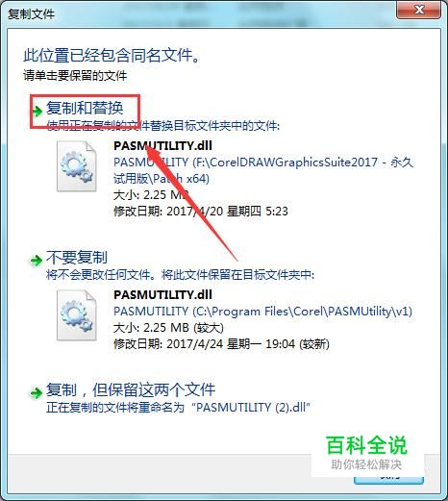Image resolution: width=448 pixels, height=501 pixels.
Task: Select 复制，但保留这两个文件 option
Action: click(x=131, y=389)
